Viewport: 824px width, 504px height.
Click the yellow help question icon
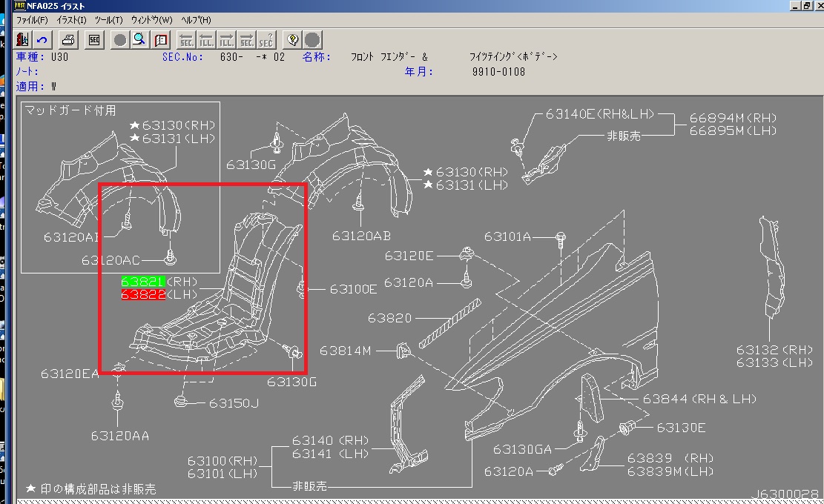[292, 40]
